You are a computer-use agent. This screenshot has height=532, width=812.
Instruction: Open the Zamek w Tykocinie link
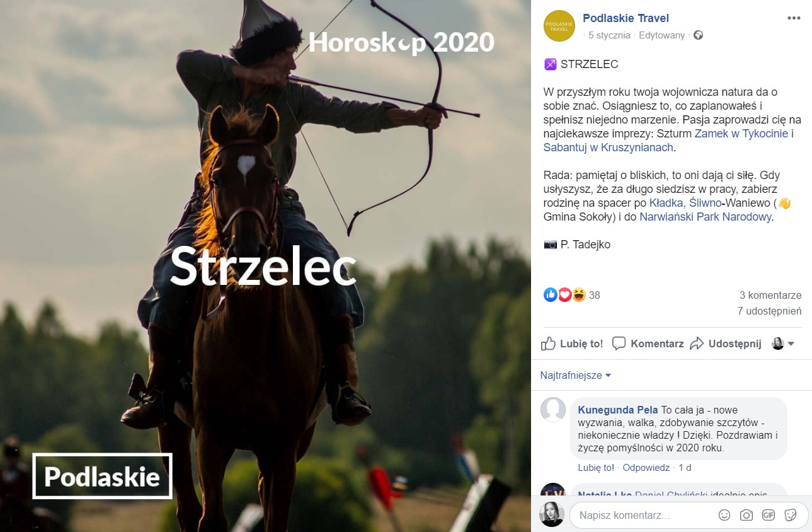(x=741, y=134)
